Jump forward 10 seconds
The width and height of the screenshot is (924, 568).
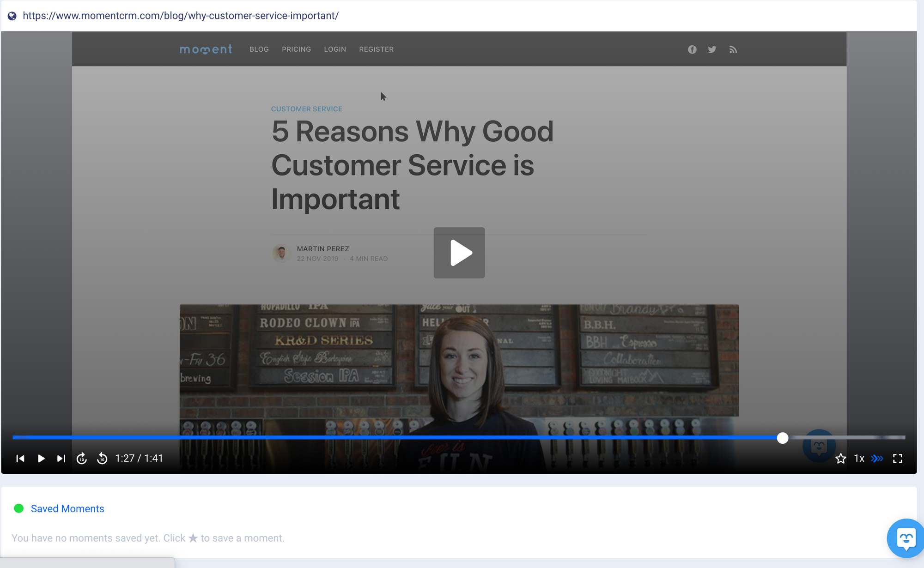pos(82,459)
